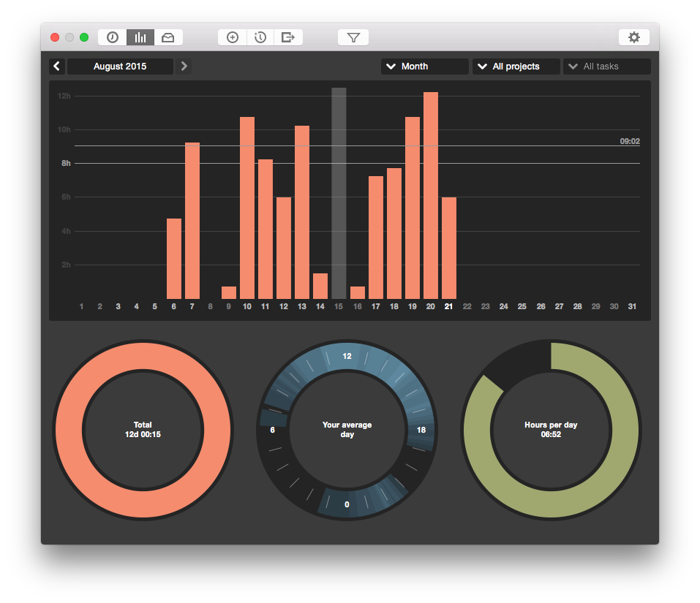Click the highlighted grey column for day 15
This screenshot has height=603, width=700.
[339, 193]
